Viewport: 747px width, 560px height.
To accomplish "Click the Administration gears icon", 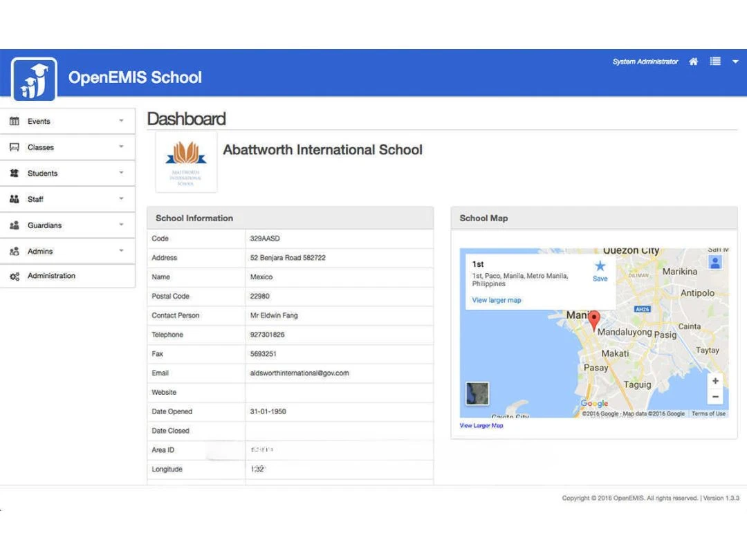I will [15, 276].
